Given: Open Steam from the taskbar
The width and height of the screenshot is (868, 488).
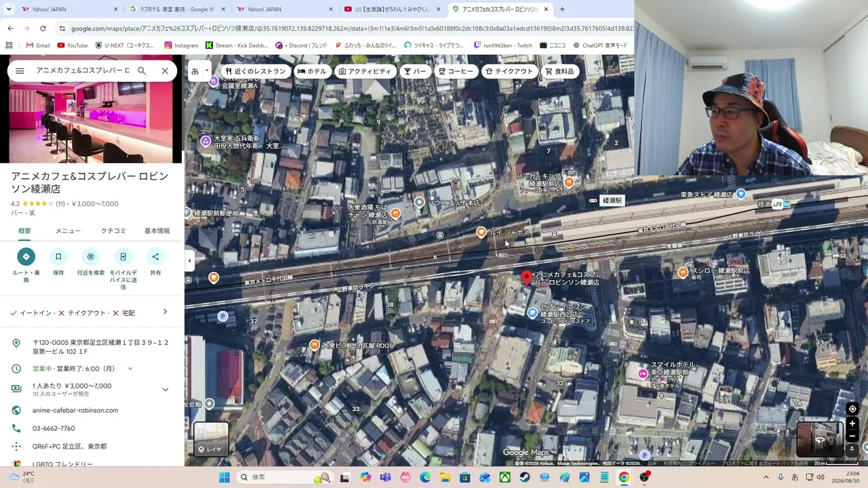Looking at the screenshot, I should tap(525, 477).
